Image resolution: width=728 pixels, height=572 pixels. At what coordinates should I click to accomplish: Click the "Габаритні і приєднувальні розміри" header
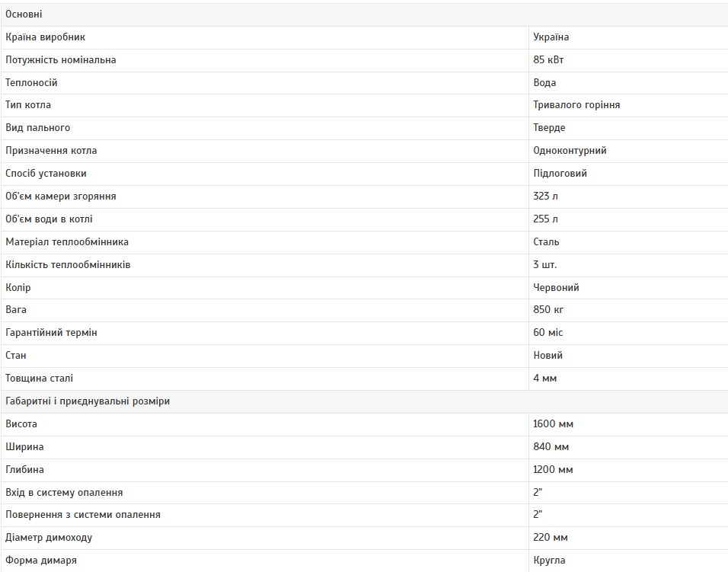87,401
